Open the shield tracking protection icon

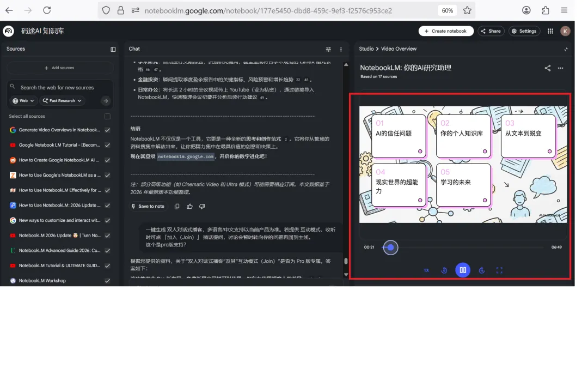point(106,10)
